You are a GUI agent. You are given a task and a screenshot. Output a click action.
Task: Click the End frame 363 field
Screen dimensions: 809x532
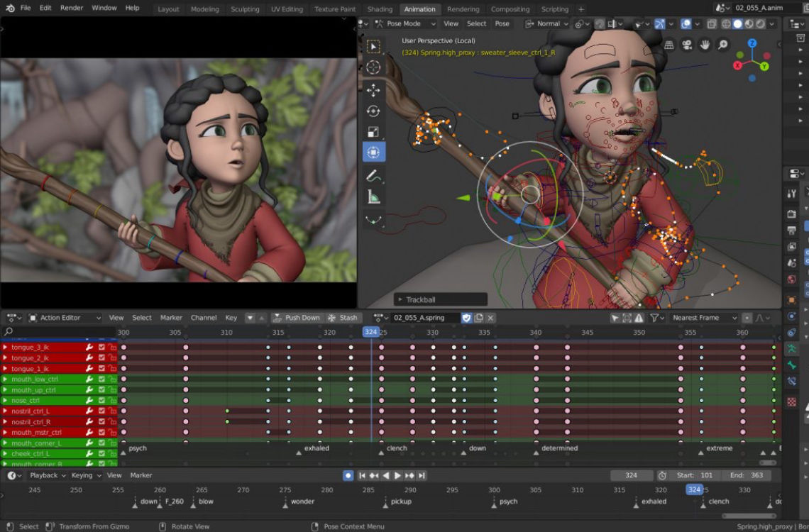pos(748,475)
